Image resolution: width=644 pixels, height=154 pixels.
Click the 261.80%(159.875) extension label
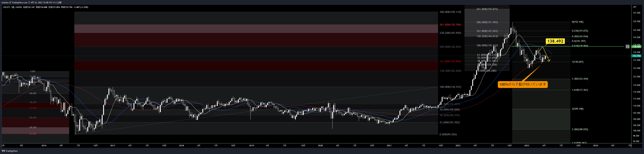487,9
